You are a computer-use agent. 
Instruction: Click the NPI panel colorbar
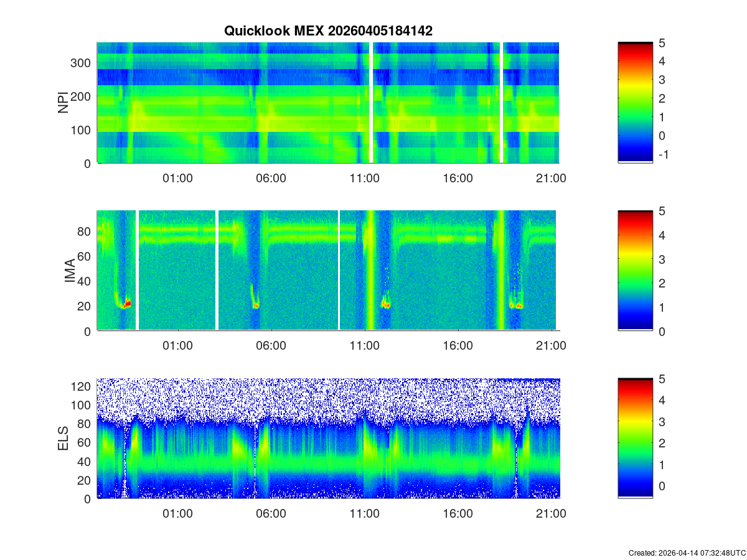(635, 103)
